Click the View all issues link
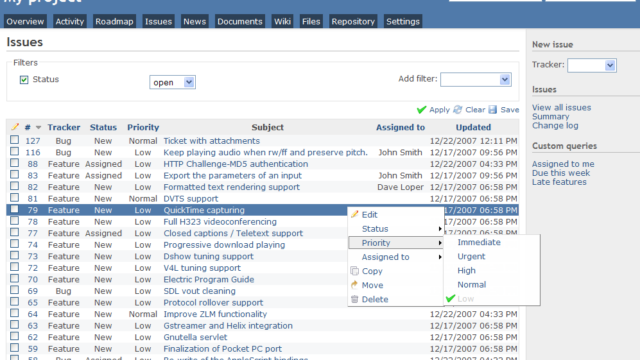 click(561, 108)
